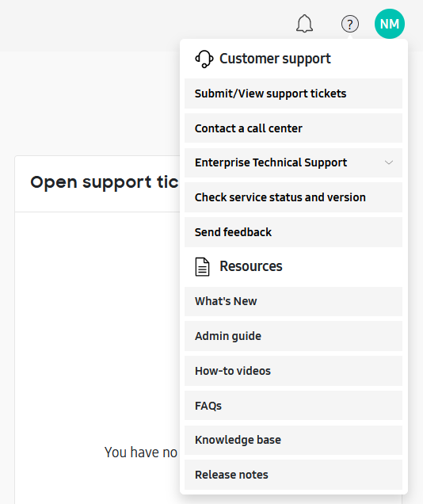This screenshot has height=504, width=423.
Task: Select Send feedback
Action: click(293, 232)
